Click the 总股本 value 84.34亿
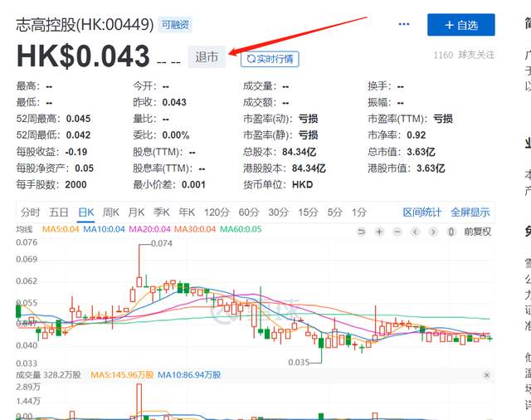The width and height of the screenshot is (531, 420). click(299, 152)
